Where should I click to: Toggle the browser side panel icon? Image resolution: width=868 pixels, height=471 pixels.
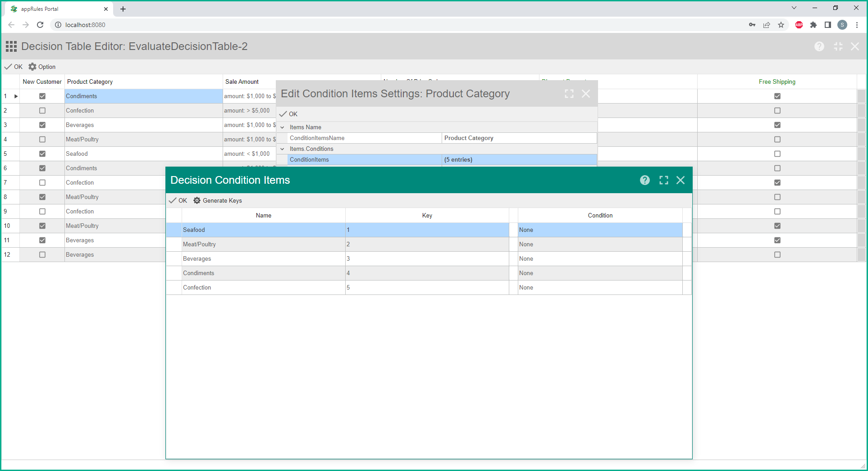(828, 25)
